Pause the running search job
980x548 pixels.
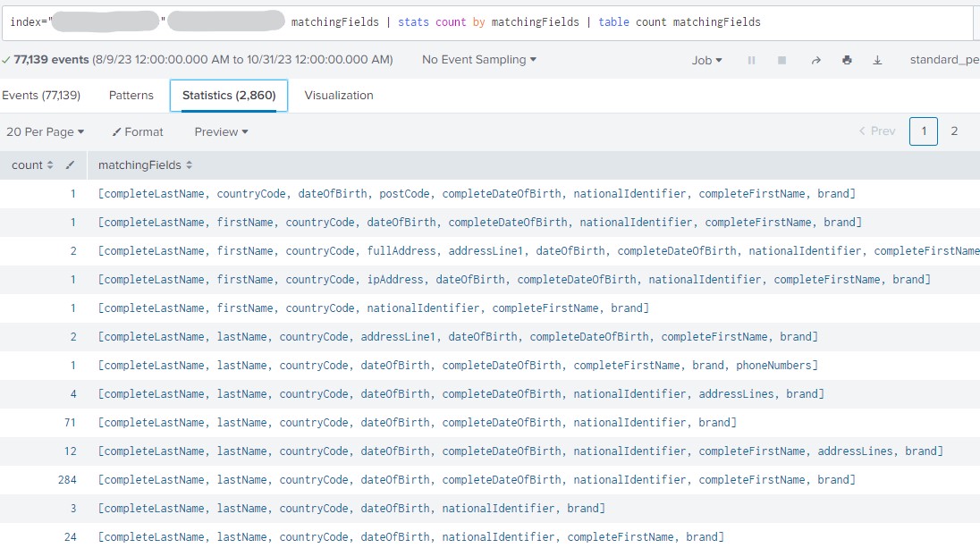[x=751, y=60]
